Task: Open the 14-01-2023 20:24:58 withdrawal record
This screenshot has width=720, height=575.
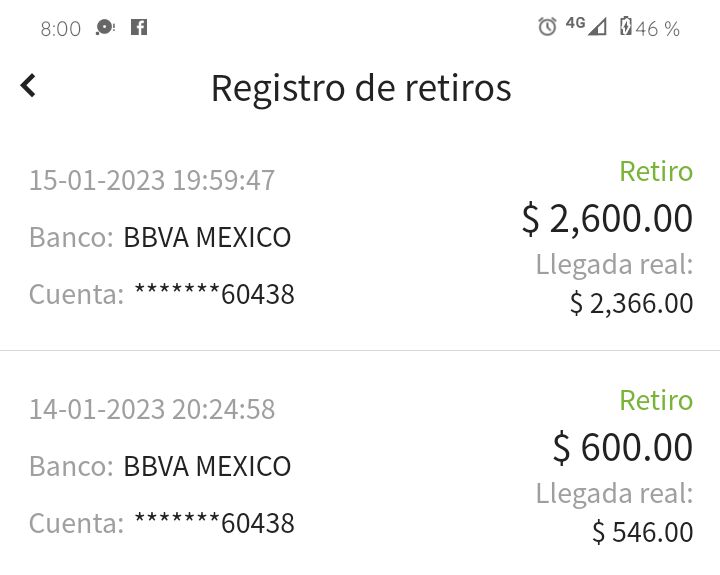Action: 360,464
